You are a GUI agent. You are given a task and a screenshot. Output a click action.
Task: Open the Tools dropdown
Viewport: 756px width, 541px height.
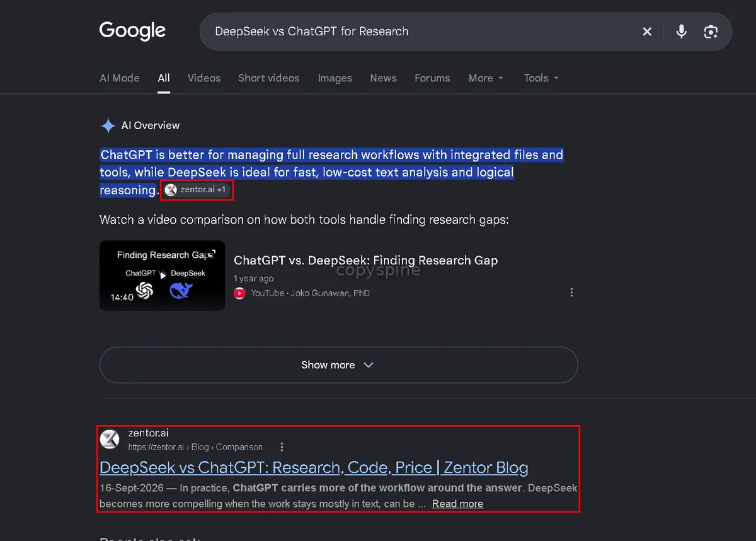[541, 78]
